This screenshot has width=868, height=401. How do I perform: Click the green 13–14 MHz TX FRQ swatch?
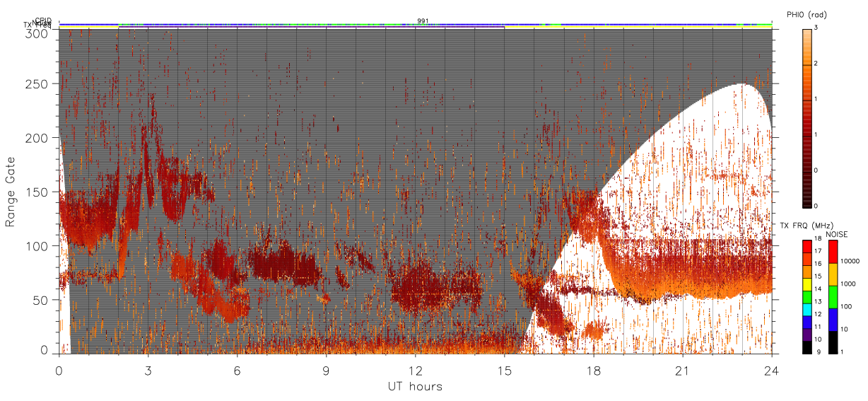point(807,296)
